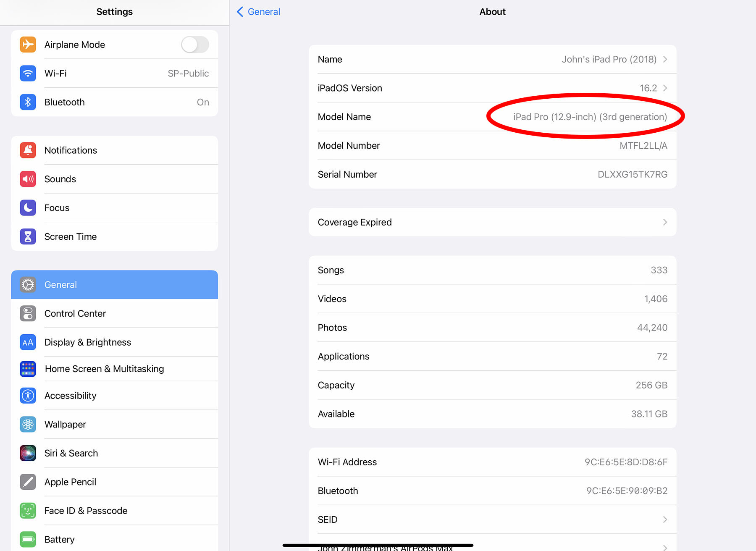The width and height of the screenshot is (756, 551).
Task: Select Home Screen & Multitasking
Action: (x=104, y=369)
